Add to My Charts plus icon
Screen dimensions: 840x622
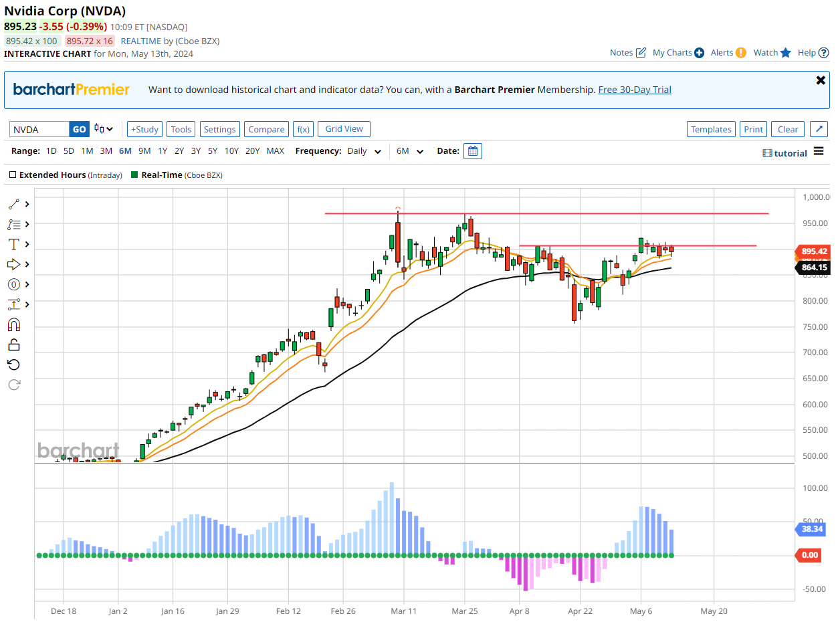click(x=699, y=53)
